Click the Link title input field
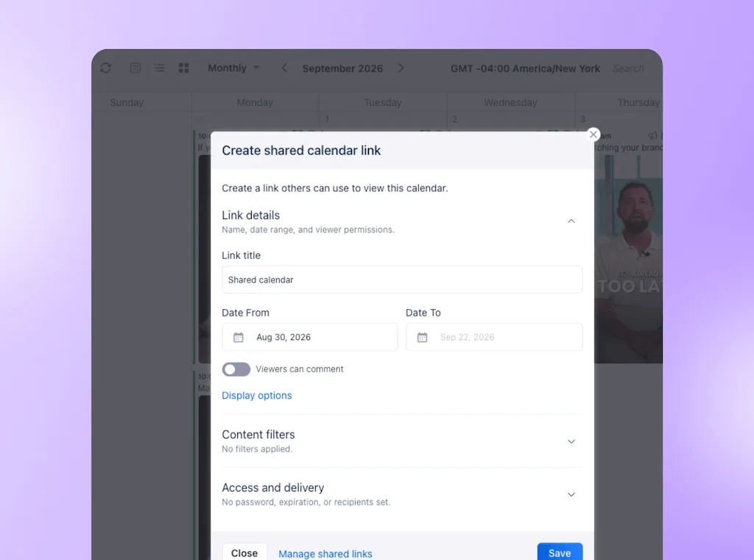The image size is (754, 560). point(402,280)
